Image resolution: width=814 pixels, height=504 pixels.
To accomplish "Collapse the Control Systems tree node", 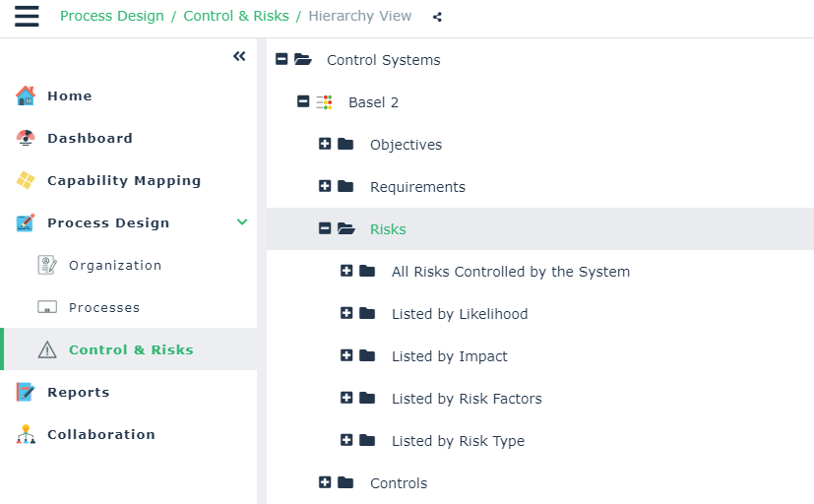I will (282, 60).
